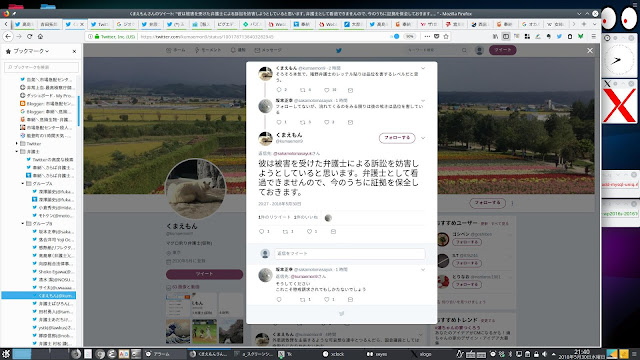
Task: Click the bookmark search field
Action: 41,67
